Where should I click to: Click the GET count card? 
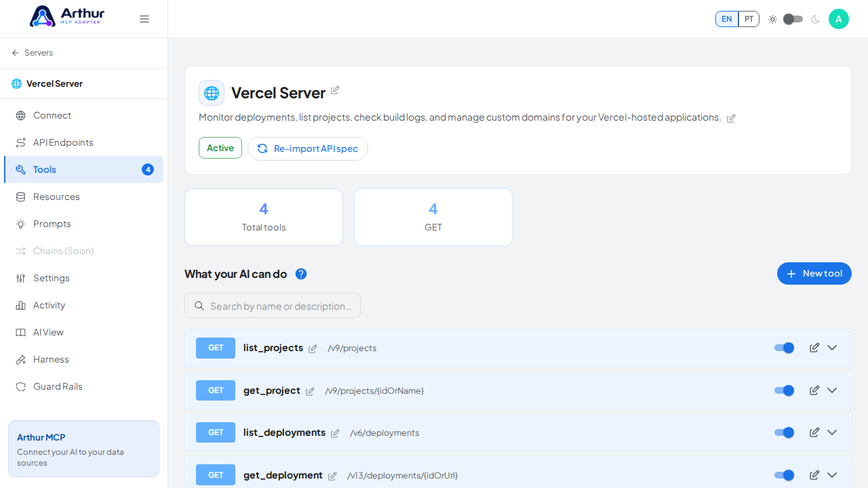(x=433, y=217)
